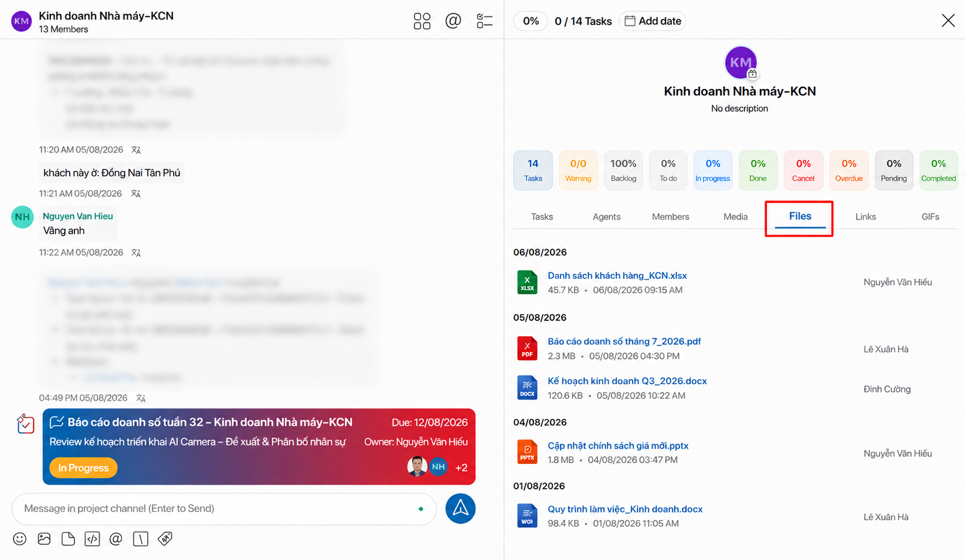This screenshot has height=560, width=965.
Task: Click the PPTX file icon
Action: pos(527,452)
